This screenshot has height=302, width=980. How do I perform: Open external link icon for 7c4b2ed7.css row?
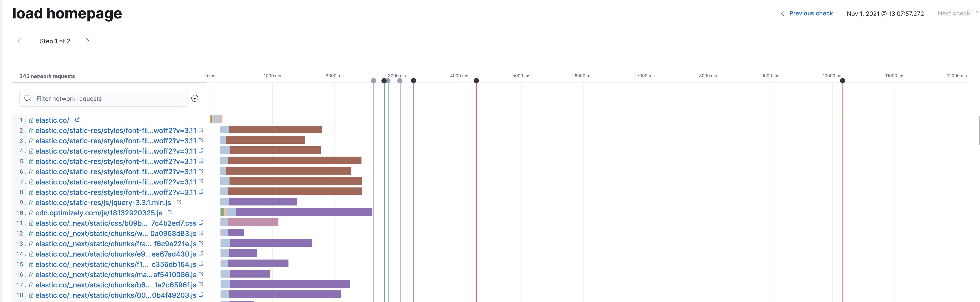[x=201, y=222]
